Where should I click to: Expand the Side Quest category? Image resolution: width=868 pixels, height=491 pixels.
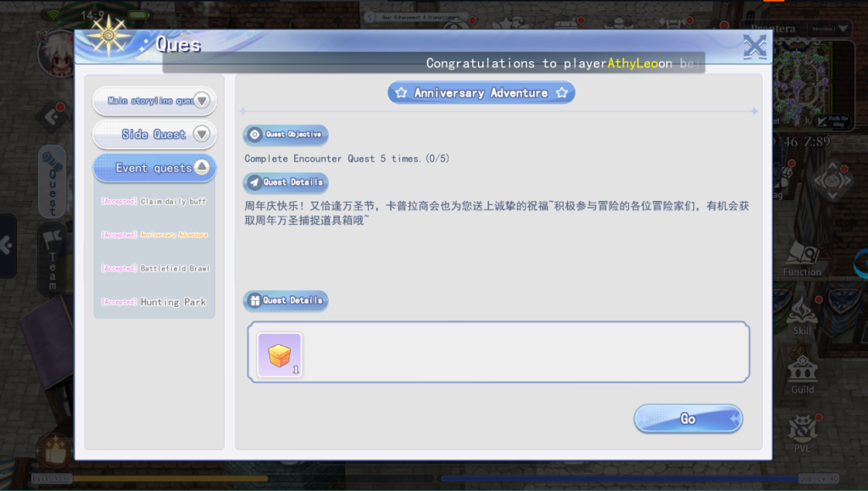tap(154, 134)
